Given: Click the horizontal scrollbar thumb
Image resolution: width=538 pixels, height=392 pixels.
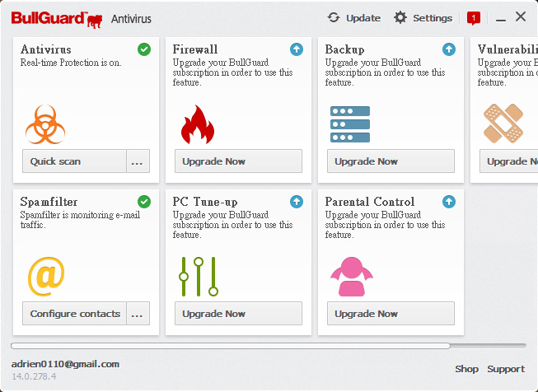Looking at the screenshot, I should [x=231, y=346].
